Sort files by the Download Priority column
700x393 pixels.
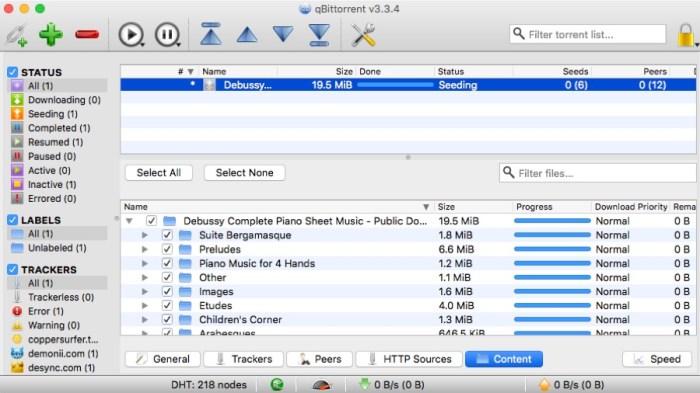tap(631, 207)
